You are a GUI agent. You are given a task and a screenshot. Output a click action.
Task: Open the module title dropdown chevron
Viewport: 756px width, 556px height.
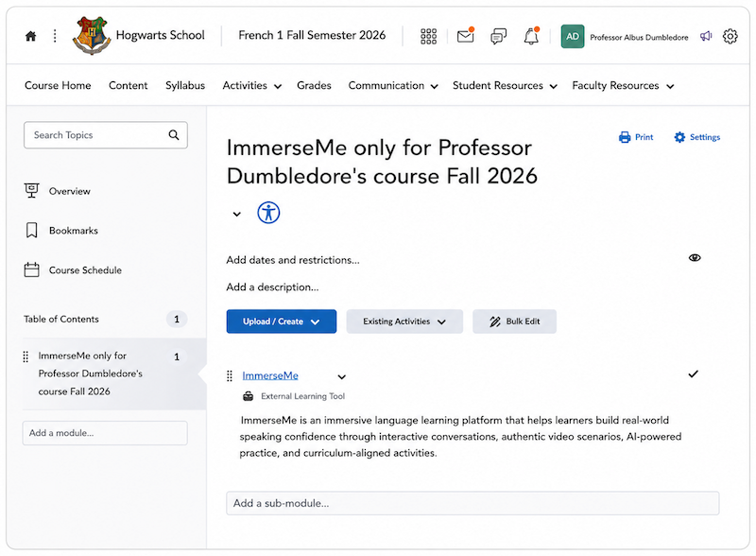point(237,214)
